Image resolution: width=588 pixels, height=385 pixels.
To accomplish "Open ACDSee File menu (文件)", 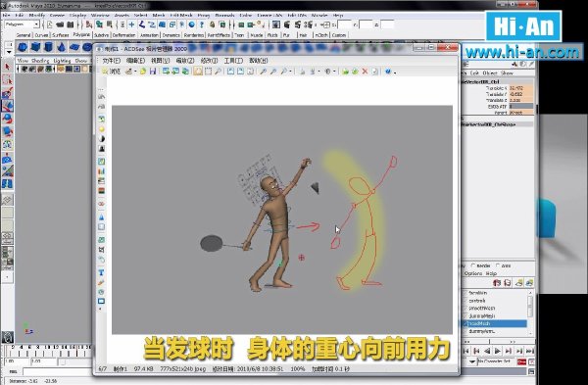I will (111, 61).
